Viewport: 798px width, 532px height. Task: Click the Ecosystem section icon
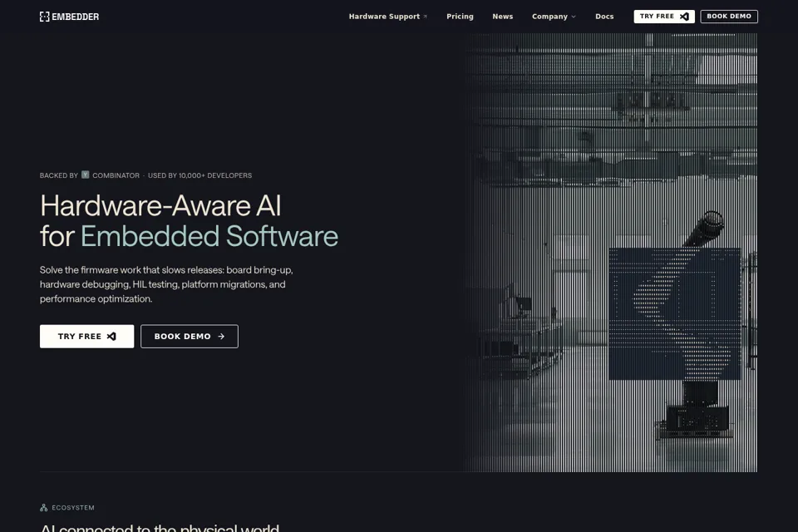(x=44, y=508)
